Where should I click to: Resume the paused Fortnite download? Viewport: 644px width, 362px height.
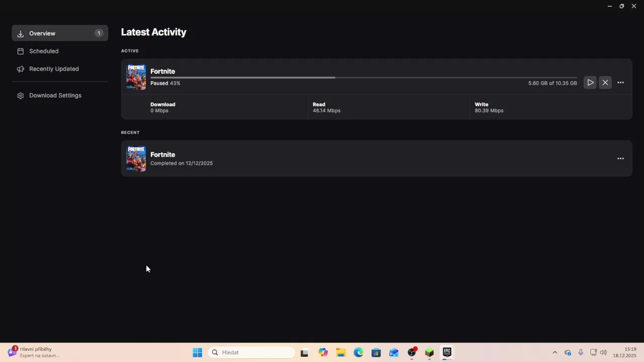(x=590, y=82)
